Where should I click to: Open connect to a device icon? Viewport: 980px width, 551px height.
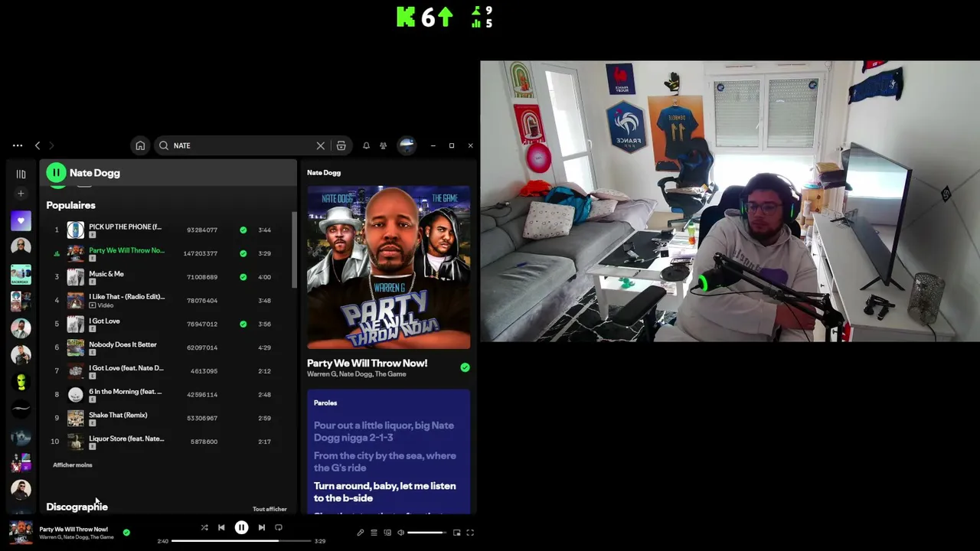pos(387,533)
